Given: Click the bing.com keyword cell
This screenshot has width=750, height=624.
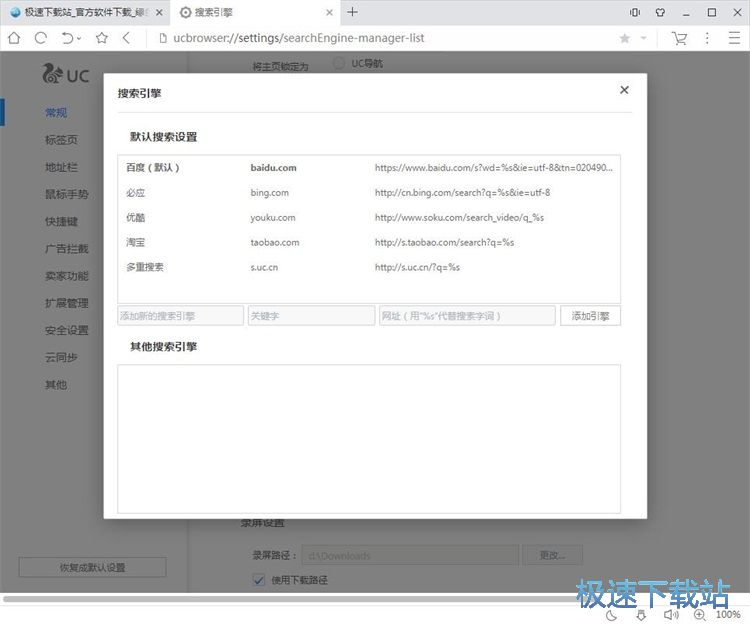Looking at the screenshot, I should [270, 193].
